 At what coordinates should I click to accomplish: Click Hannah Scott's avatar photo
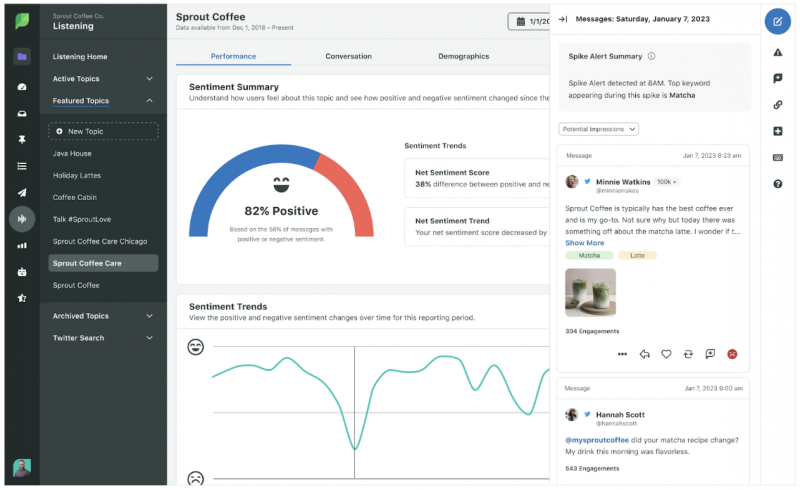tap(572, 414)
